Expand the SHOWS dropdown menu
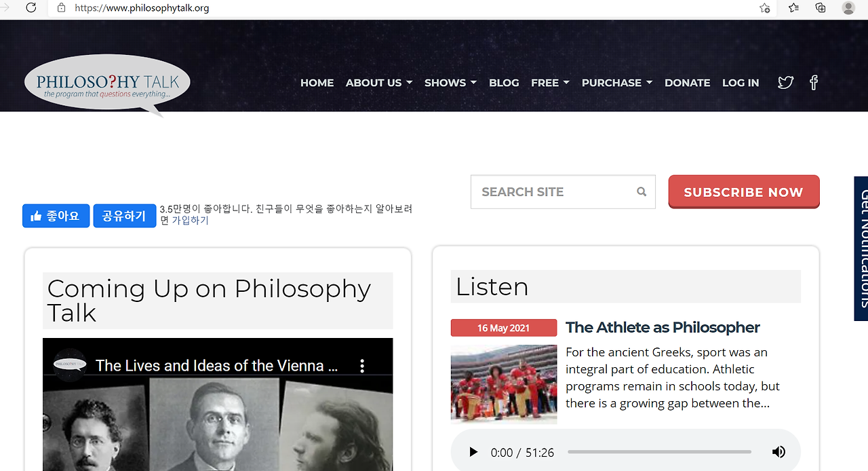Image resolution: width=868 pixels, height=471 pixels. (x=450, y=83)
